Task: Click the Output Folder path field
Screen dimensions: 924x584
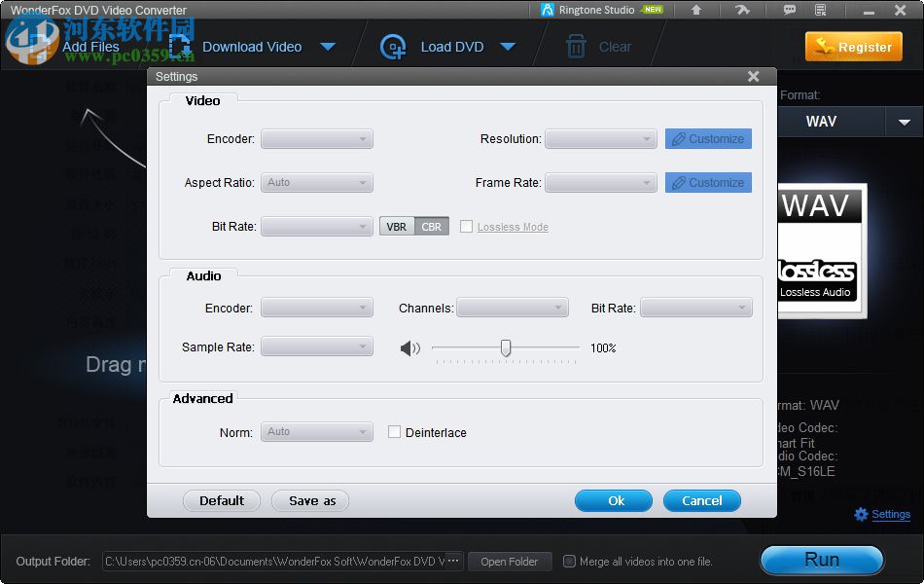Action: tap(277, 561)
